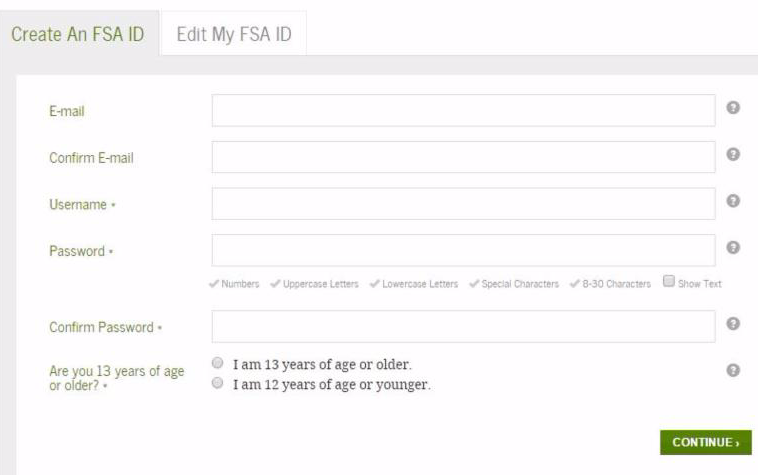
Task: Show help for the Password field
Action: tap(732, 247)
